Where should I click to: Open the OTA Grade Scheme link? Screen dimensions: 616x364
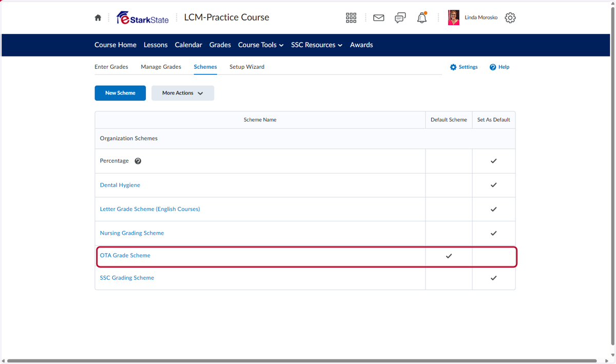[x=125, y=255]
